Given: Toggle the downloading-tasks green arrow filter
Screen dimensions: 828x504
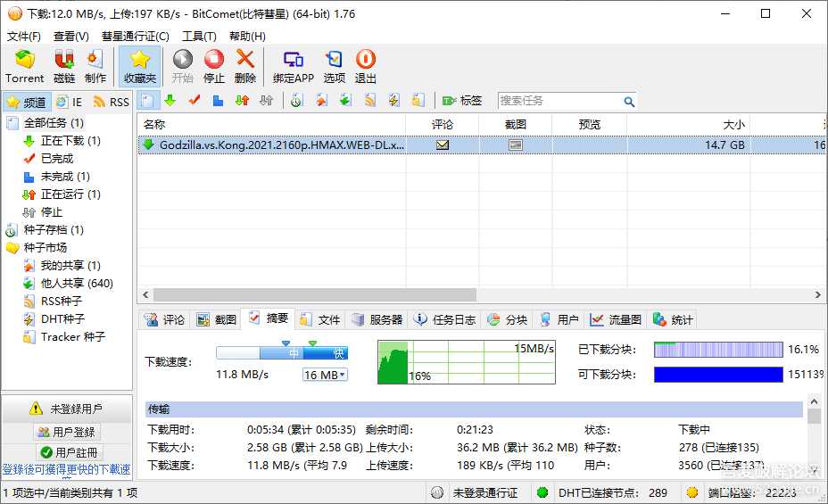Looking at the screenshot, I should (x=170, y=101).
